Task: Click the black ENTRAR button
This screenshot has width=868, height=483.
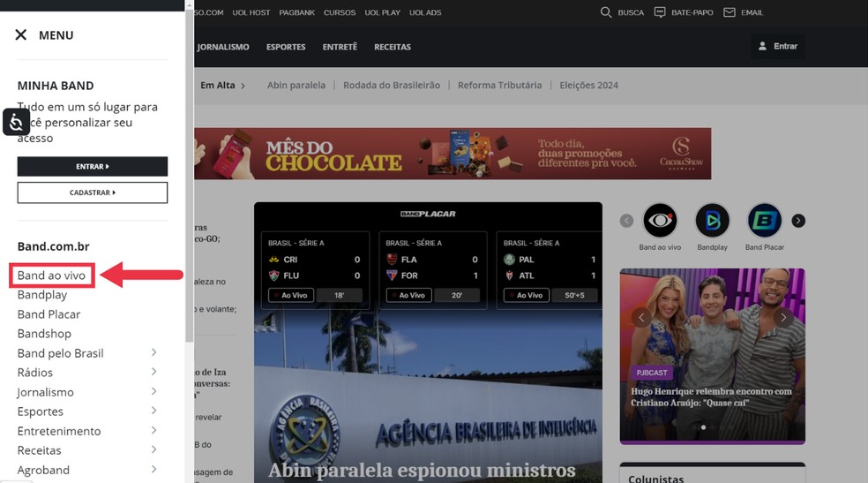Action: [93, 166]
